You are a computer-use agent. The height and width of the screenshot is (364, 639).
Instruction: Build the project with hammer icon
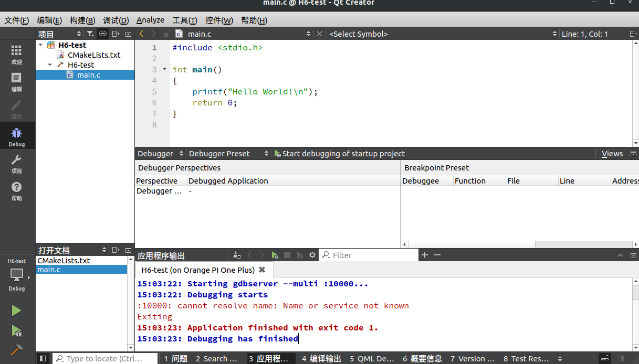[17, 349]
